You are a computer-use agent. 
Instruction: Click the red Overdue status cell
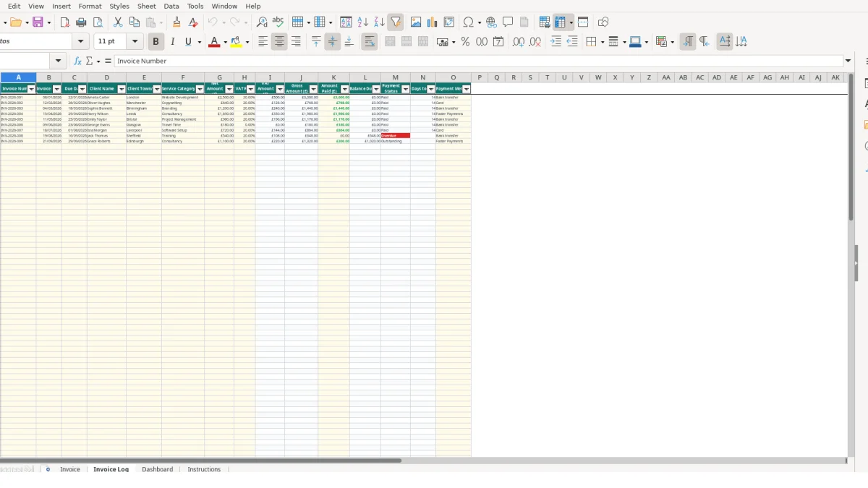click(x=395, y=135)
